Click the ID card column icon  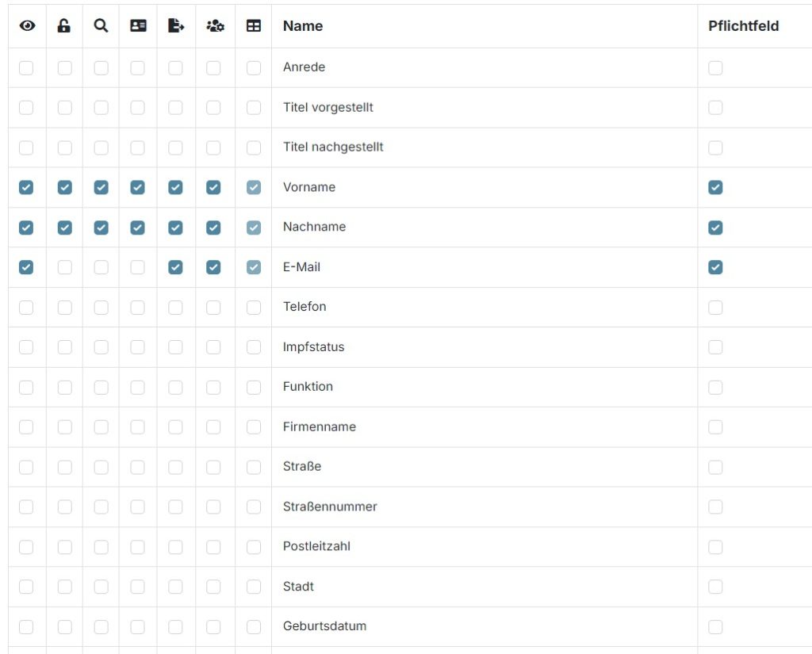pyautogui.click(x=138, y=26)
